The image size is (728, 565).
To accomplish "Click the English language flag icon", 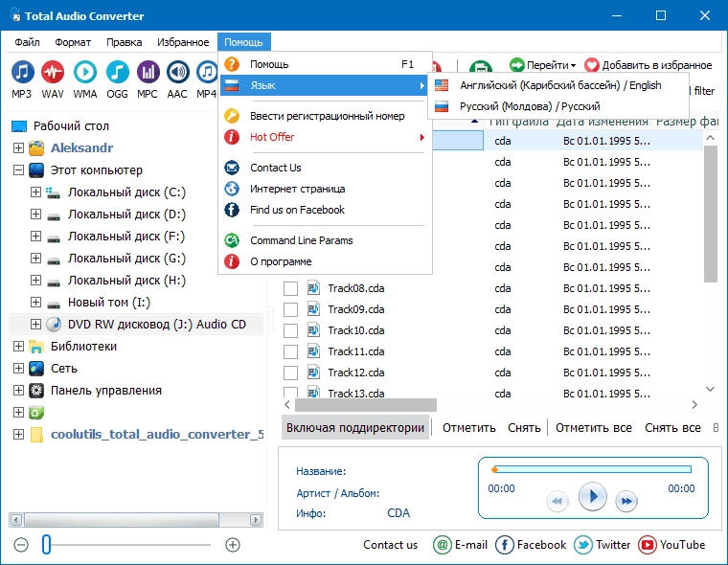I will (x=442, y=85).
